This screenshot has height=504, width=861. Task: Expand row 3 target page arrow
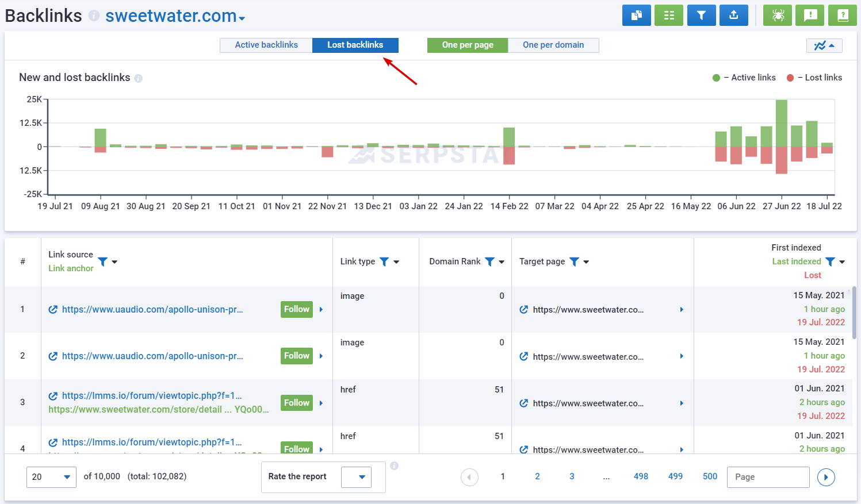682,403
